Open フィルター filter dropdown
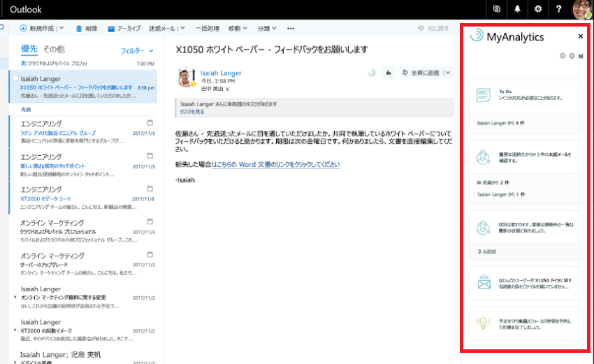The height and width of the screenshot is (364, 594). [137, 51]
